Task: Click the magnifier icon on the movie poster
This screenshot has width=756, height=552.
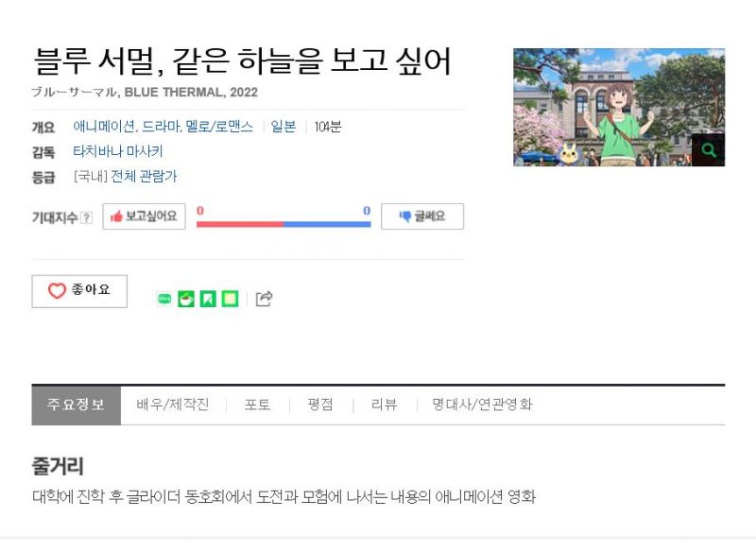Action: [708, 150]
